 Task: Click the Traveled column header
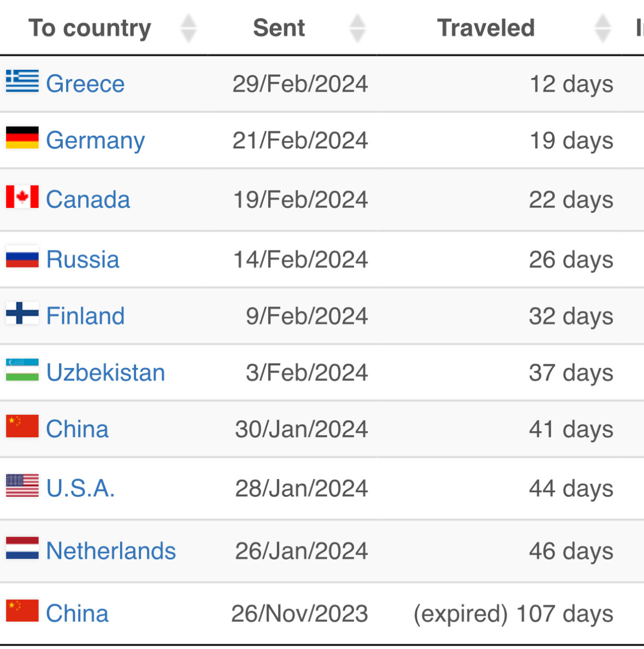pos(486,28)
